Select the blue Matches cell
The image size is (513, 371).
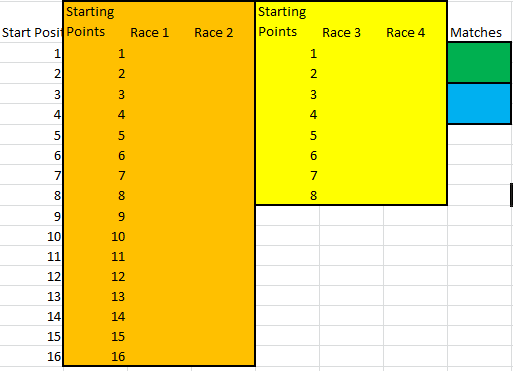click(479, 104)
